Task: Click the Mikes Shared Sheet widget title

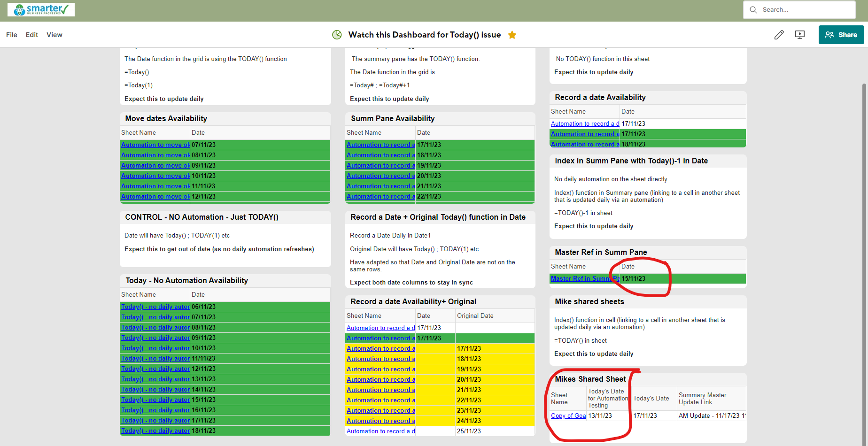Action: 590,379
